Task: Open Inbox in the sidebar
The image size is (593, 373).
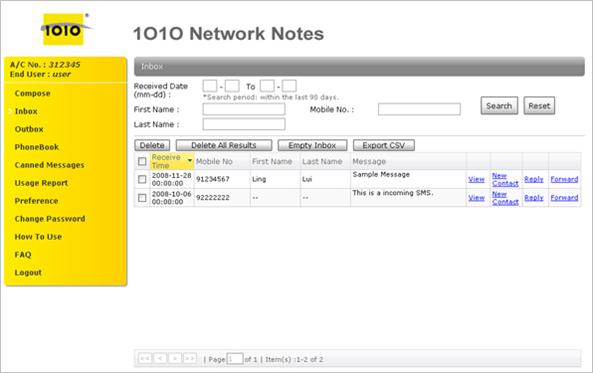Action: (26, 111)
